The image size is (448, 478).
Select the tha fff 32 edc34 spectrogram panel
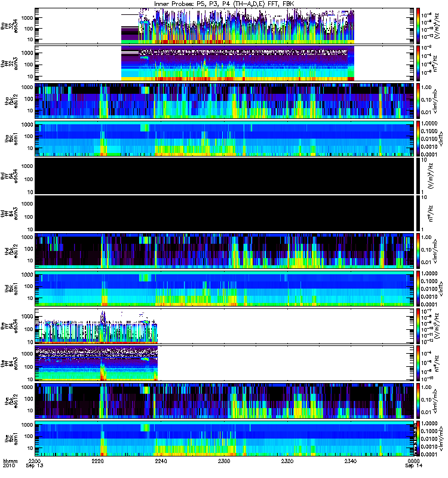click(x=225, y=26)
